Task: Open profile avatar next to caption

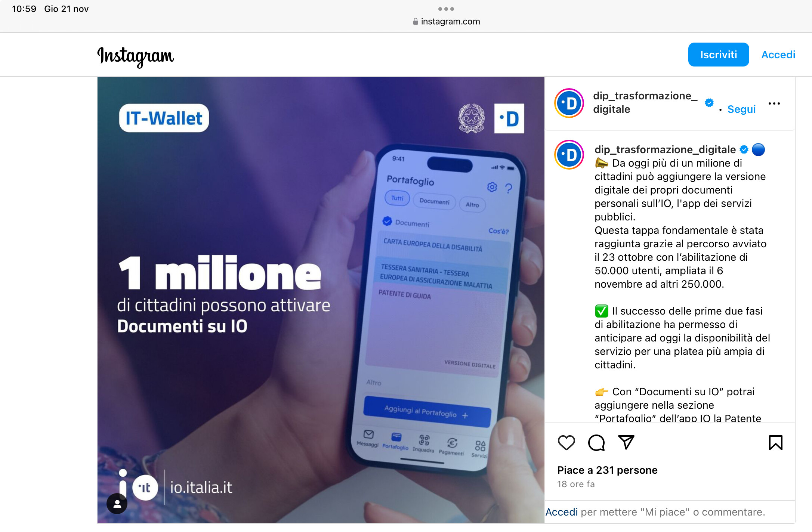Action: coord(569,155)
